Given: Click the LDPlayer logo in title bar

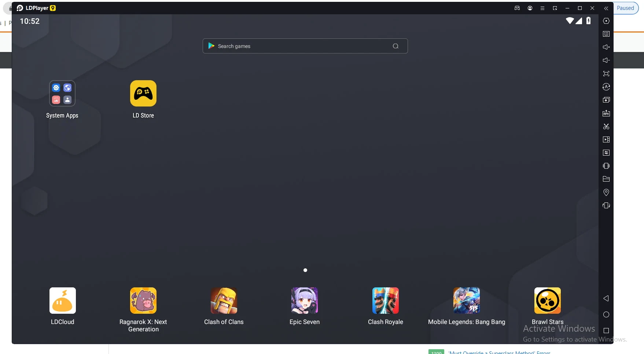Looking at the screenshot, I should click(x=20, y=8).
